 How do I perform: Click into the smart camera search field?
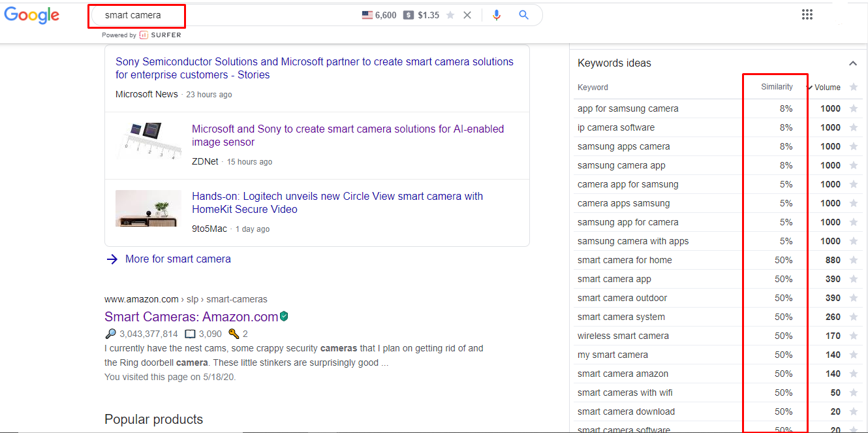(x=222, y=15)
